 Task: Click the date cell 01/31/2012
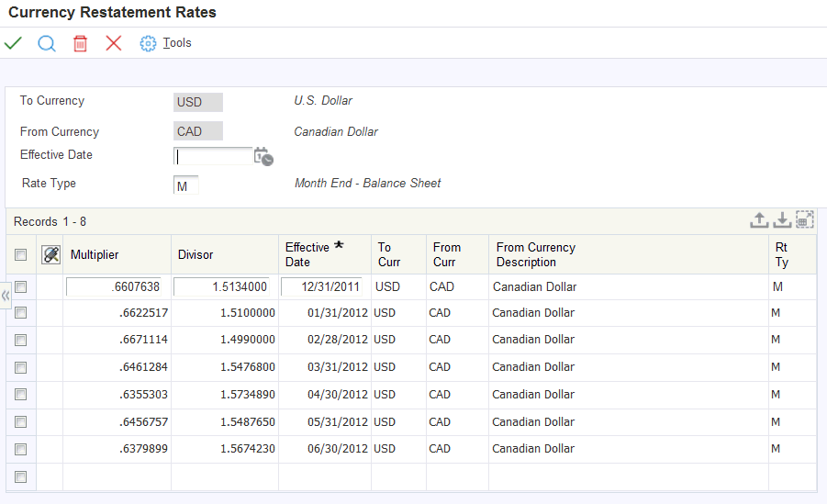click(x=338, y=313)
